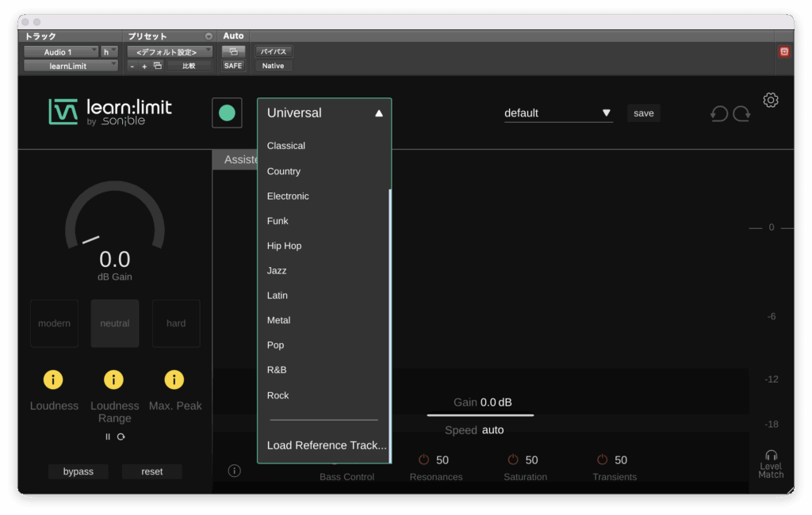The image size is (812, 515).
Task: Click the undo arrow icon
Action: pos(718,113)
